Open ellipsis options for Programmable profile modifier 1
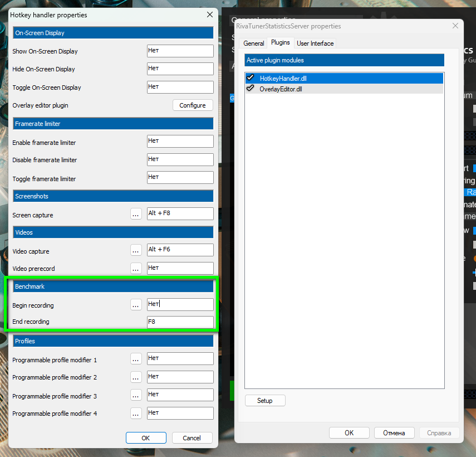Viewport: 476px width, 457px height. coord(136,359)
